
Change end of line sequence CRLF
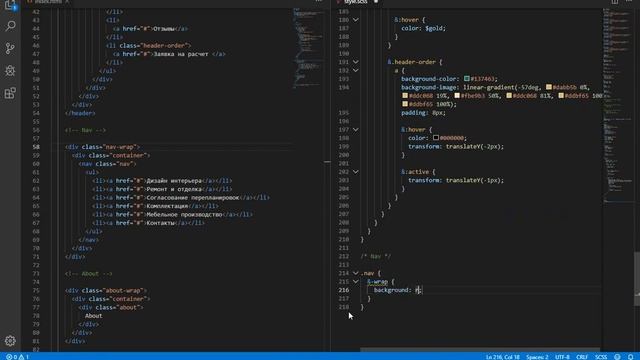pyautogui.click(x=582, y=357)
